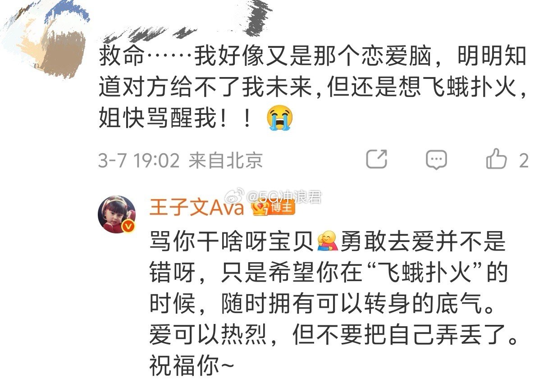The image size is (548, 392).
Task: Open 王子文Ava's profile picture
Action: [x=117, y=214]
